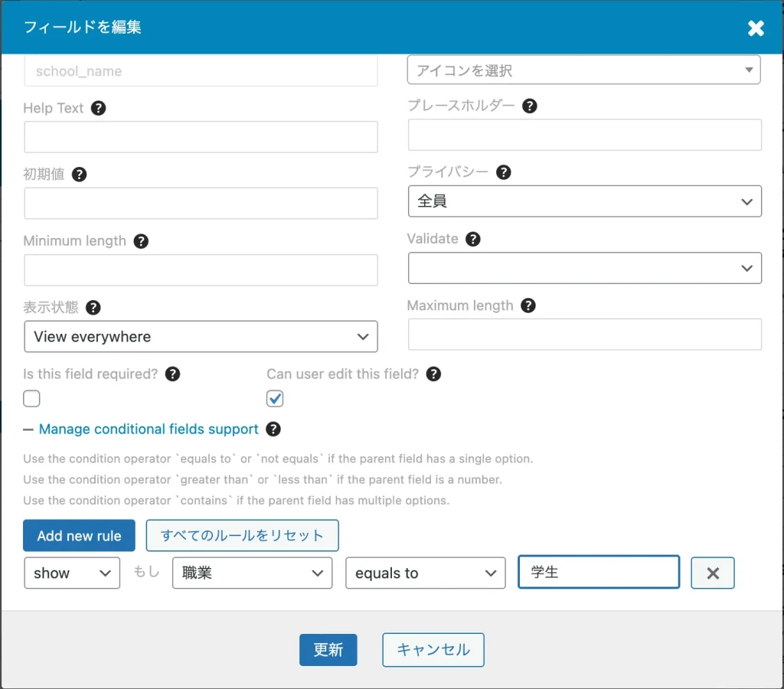
Task: Click the Add new rule button
Action: 79,535
